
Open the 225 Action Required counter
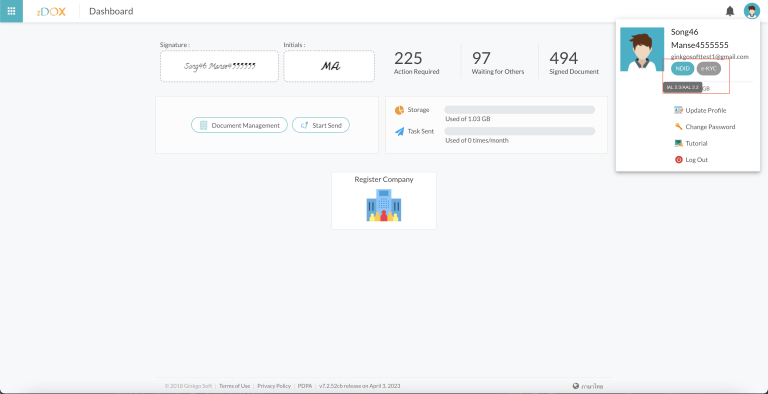[416, 63]
